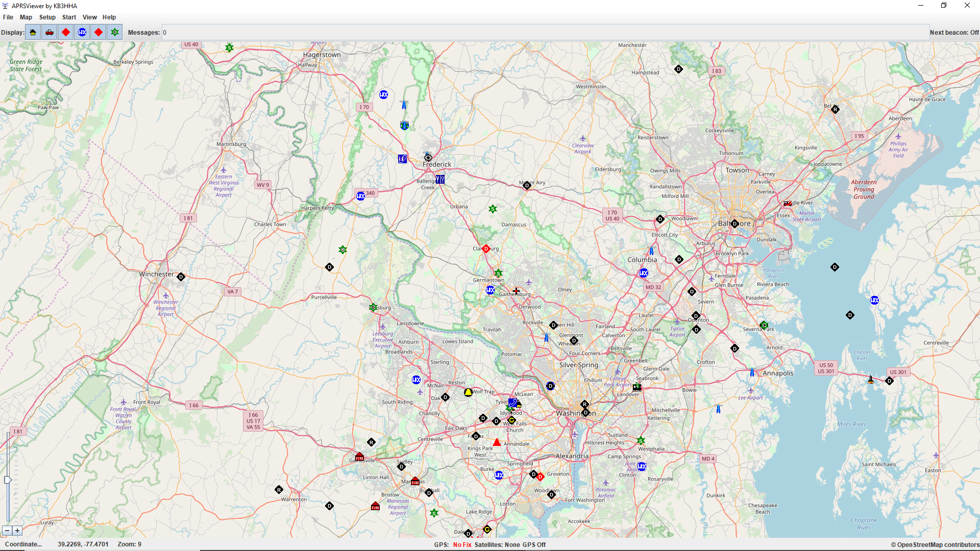Open the Setup menu
980x551 pixels.
click(x=47, y=17)
